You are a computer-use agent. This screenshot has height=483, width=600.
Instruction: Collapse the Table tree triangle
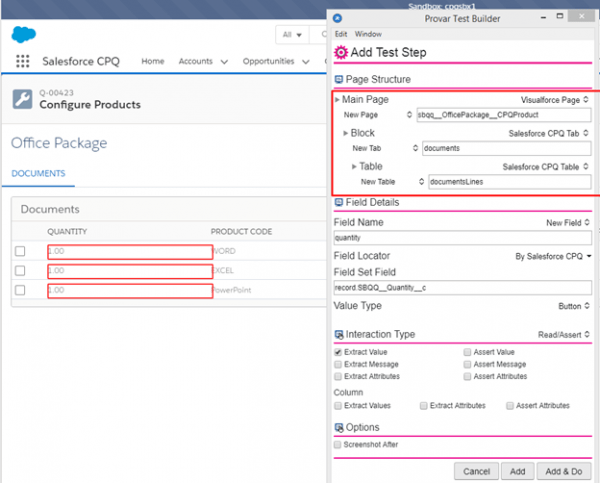coord(354,166)
